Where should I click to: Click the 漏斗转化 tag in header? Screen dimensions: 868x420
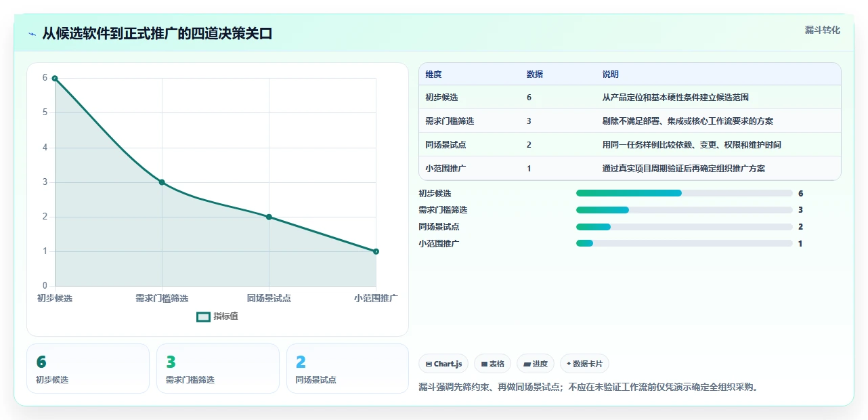click(823, 30)
